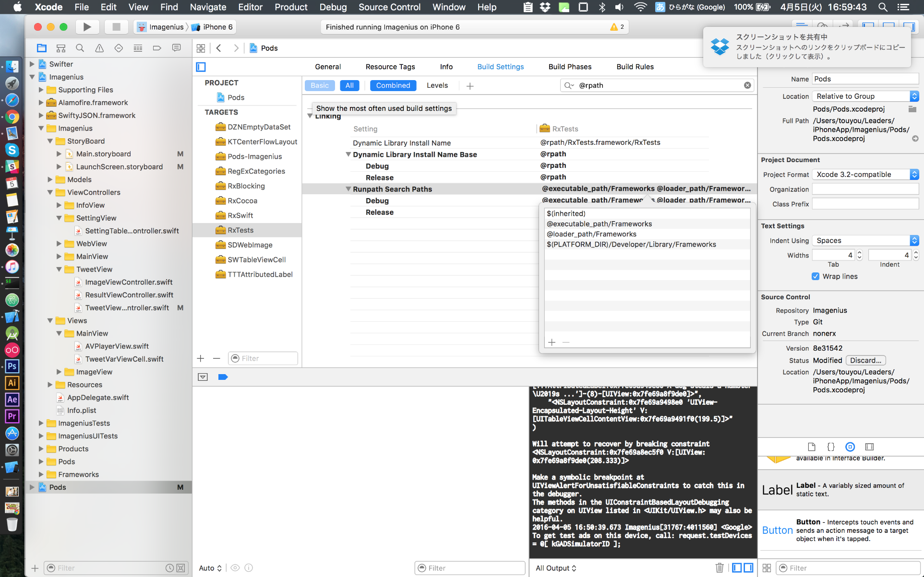Toggle breakpoints activation in debug bar
Viewport: 924px width, 577px height.
pos(223,377)
